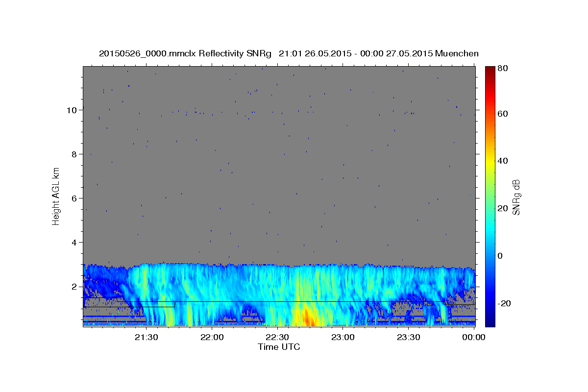Click the plot title starting with 20150526_0000.mmclx
588x392 pixels.
coord(289,53)
